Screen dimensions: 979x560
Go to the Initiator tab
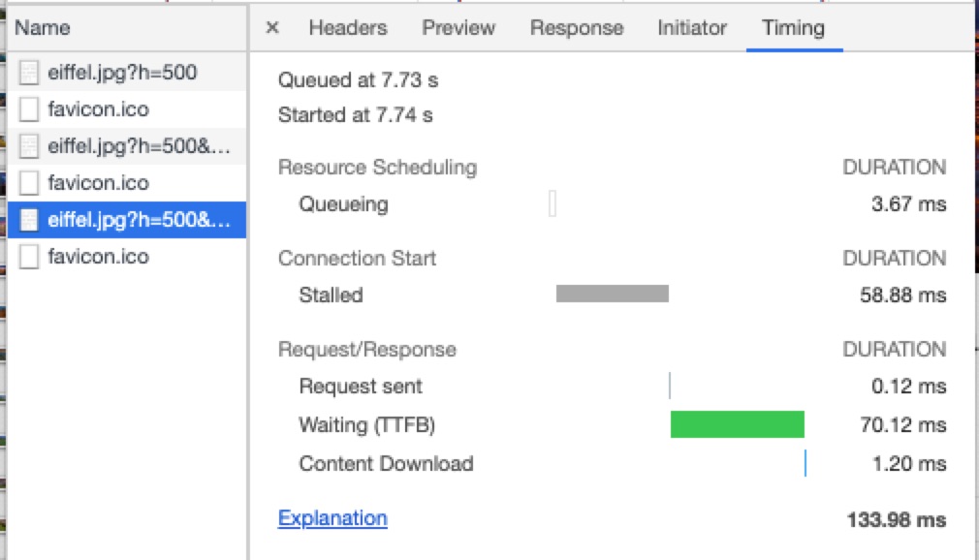tap(691, 28)
